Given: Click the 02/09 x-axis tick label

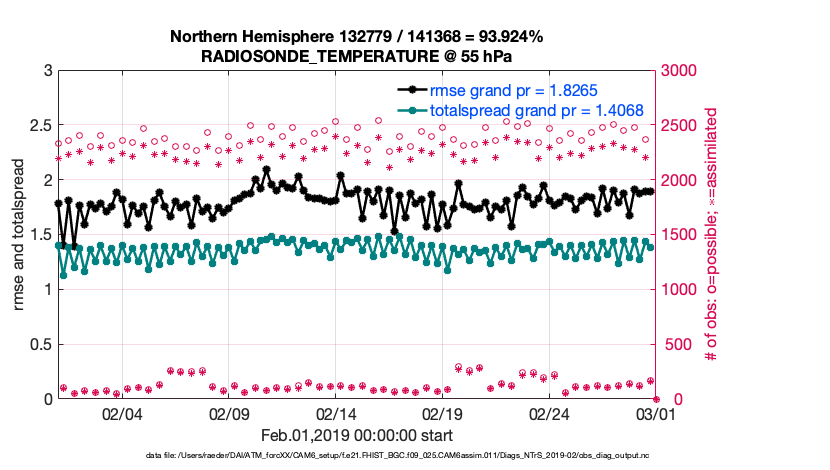Looking at the screenshot, I should tap(229, 414).
